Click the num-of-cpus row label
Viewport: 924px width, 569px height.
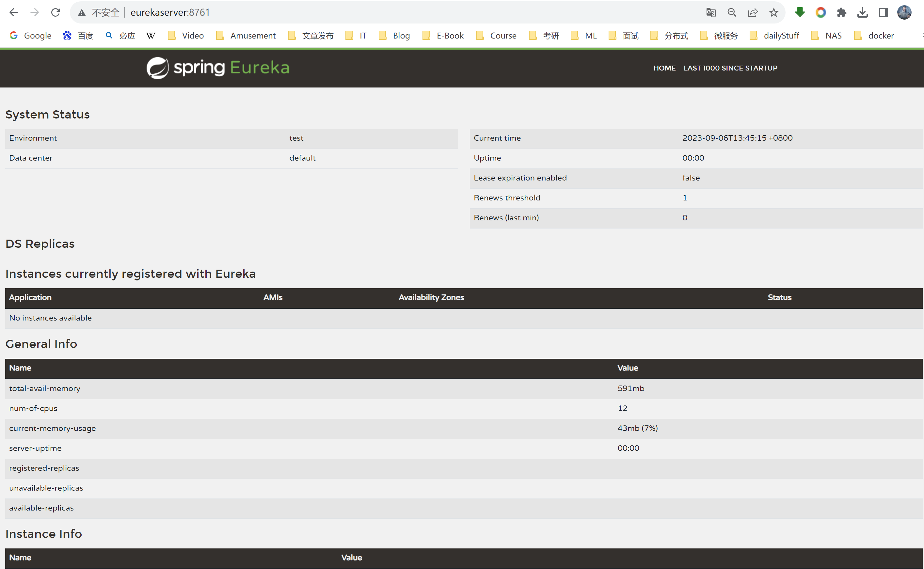pyautogui.click(x=33, y=408)
